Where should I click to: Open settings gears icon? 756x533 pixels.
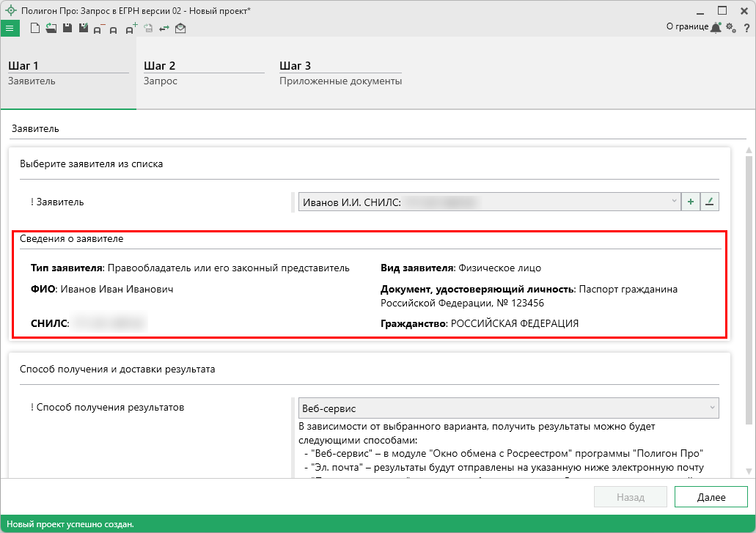tap(730, 27)
